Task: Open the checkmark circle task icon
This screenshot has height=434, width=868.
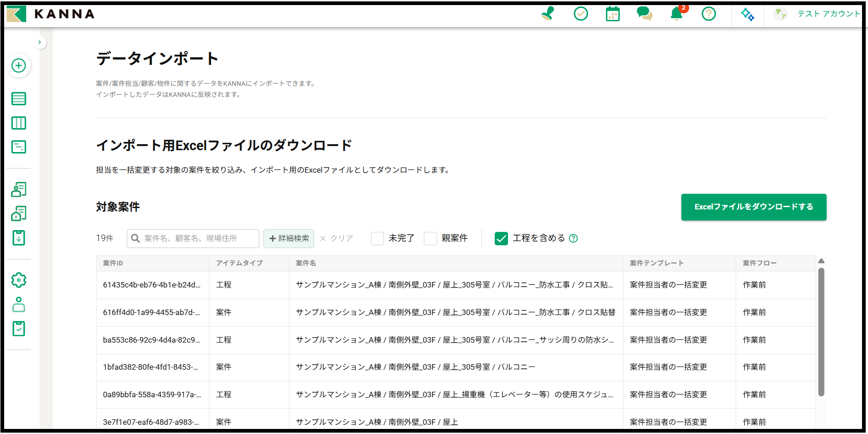Action: (x=581, y=14)
